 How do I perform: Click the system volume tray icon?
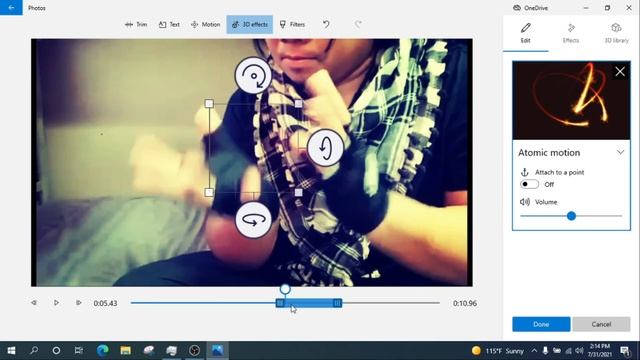pos(579,351)
